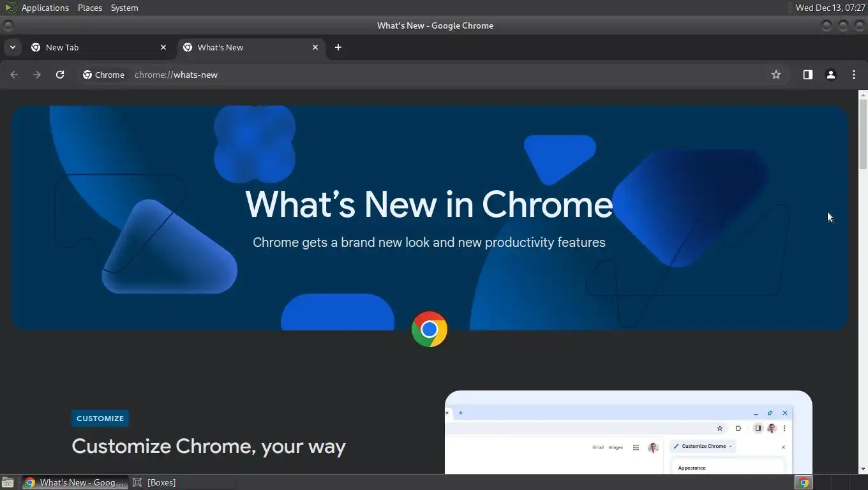Click the Customize Chrome preview screenshot
Image resolution: width=868 pixels, height=490 pixels.
click(x=629, y=433)
